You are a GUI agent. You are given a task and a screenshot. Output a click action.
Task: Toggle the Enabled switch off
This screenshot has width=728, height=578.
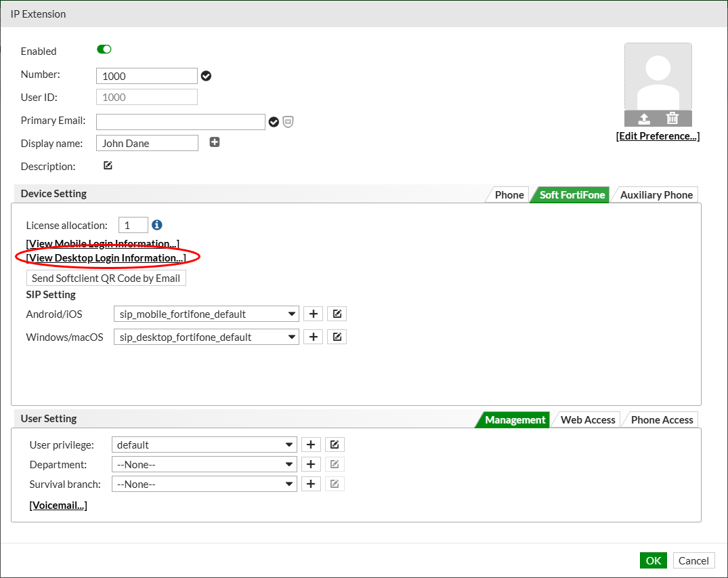tap(104, 49)
